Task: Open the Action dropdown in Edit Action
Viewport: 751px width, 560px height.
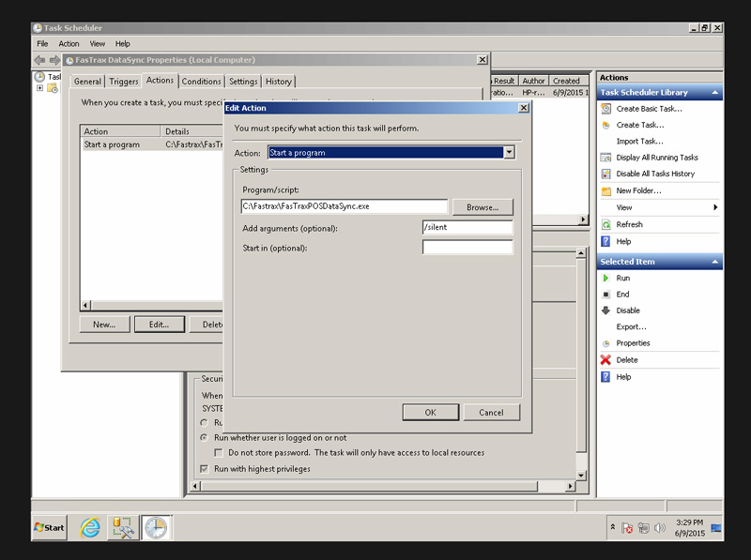Action: [509, 153]
